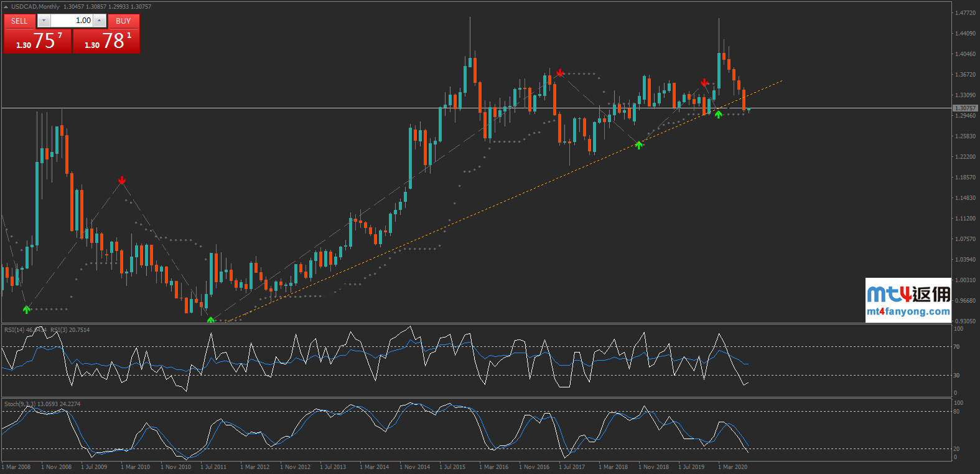Select the green up arrow at 2011 bottom
The height and width of the screenshot is (474, 980).
point(211,320)
